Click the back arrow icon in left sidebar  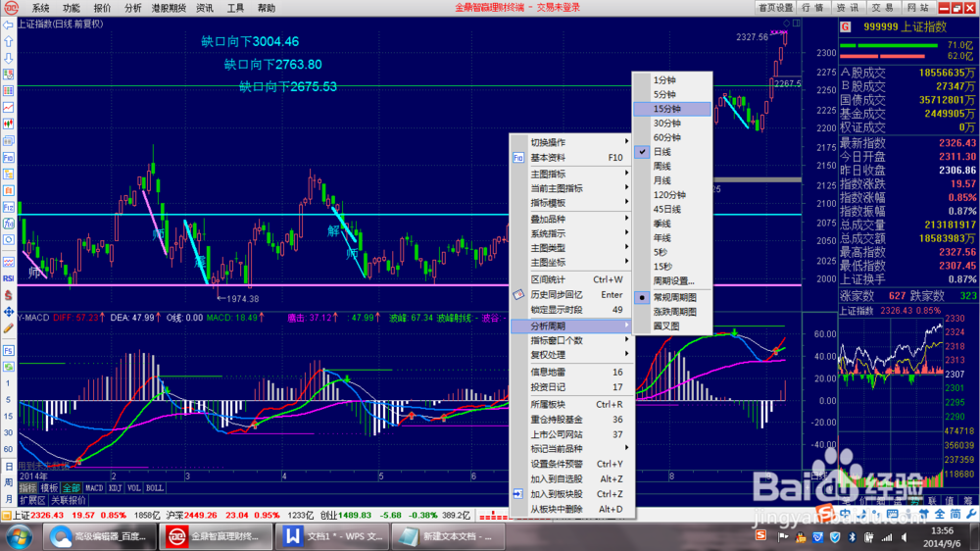(8, 25)
